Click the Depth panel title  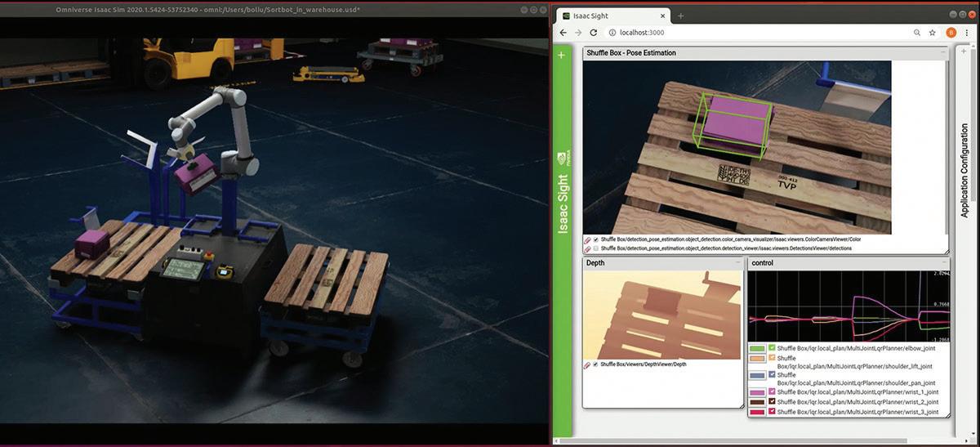coord(595,263)
